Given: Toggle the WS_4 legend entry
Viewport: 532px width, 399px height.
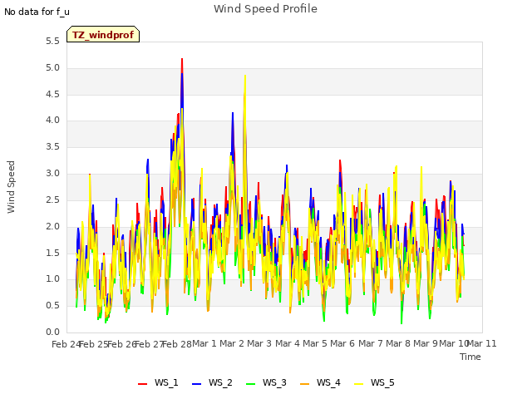Looking at the screenshot, I should 320,382.
